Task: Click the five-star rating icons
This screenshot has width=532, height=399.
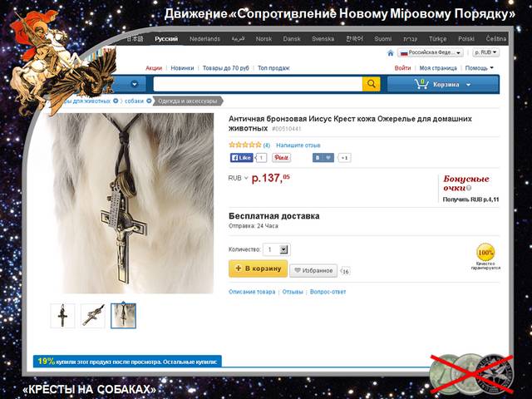Action: (x=245, y=145)
